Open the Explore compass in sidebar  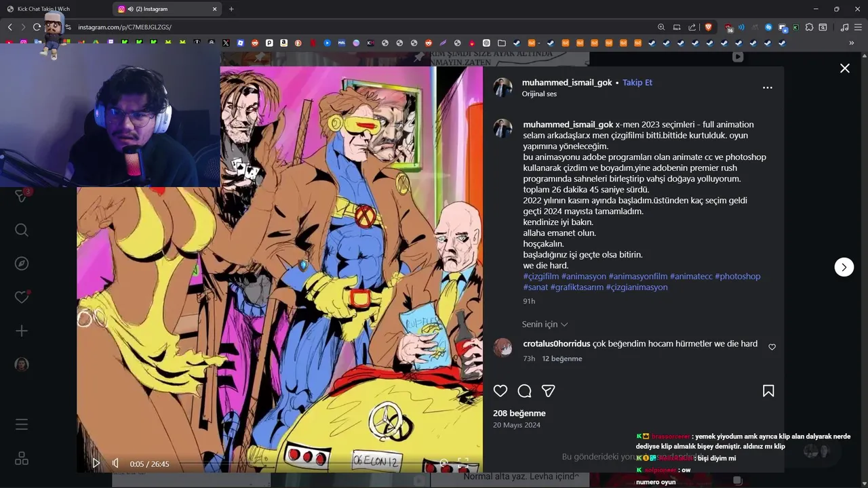(22, 264)
